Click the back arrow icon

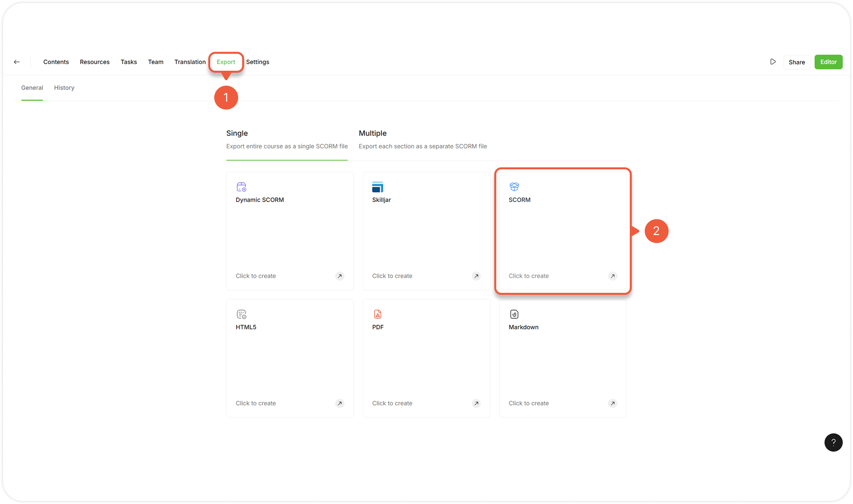(17, 62)
